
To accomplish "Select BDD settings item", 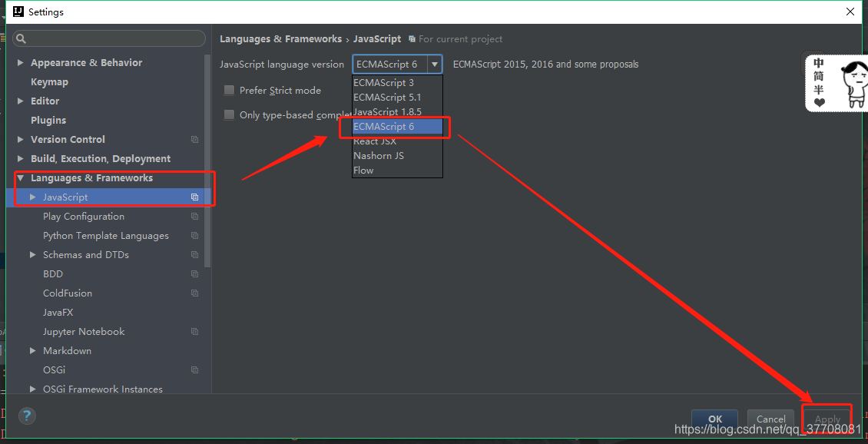I will pos(53,274).
